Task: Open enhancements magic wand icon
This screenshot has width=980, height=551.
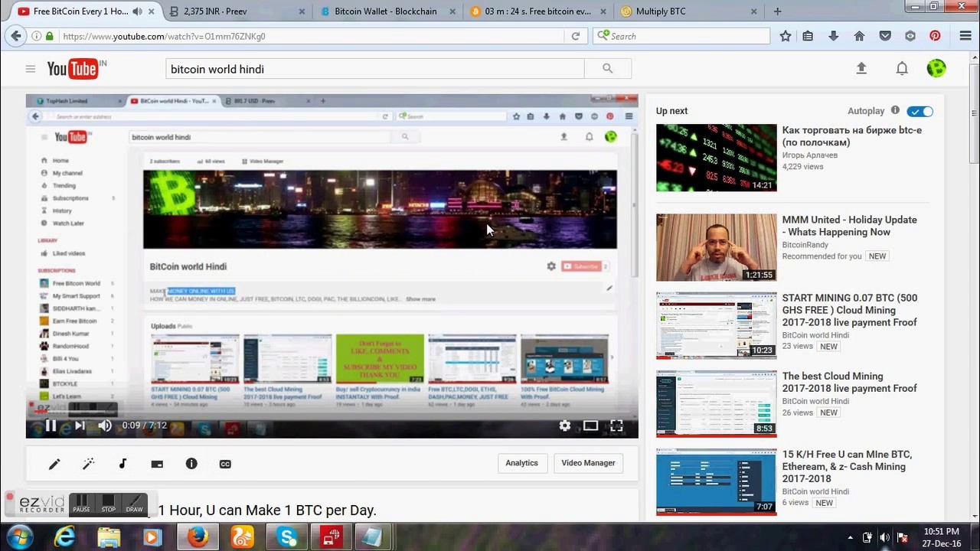Action: pyautogui.click(x=89, y=464)
